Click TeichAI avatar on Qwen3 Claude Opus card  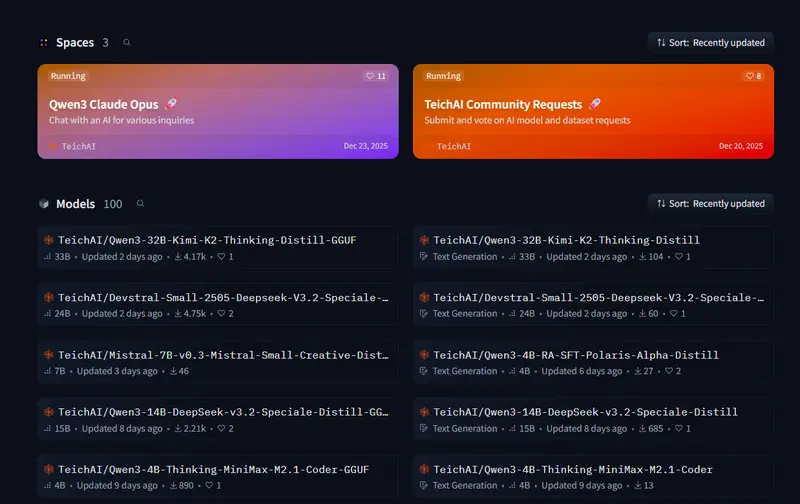[x=53, y=146]
